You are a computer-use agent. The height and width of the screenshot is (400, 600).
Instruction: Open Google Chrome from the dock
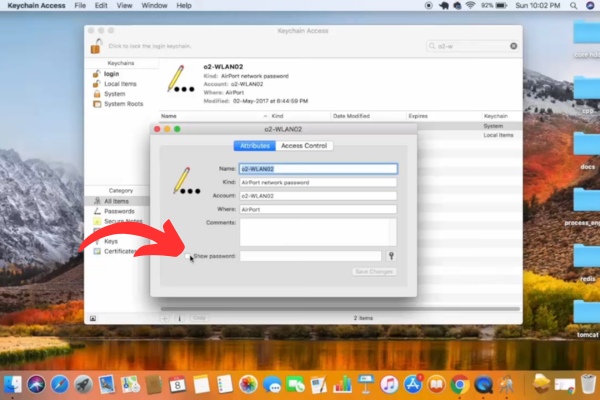tap(460, 384)
